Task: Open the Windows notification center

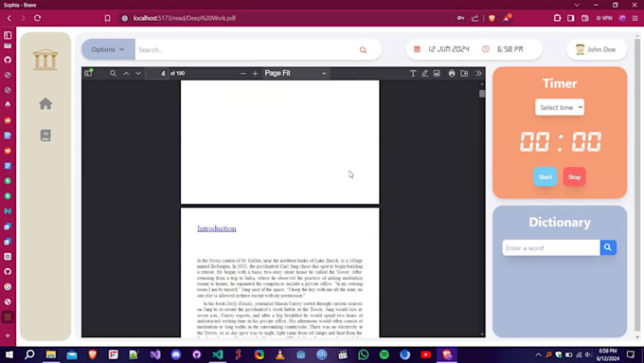Action: tap(631, 354)
